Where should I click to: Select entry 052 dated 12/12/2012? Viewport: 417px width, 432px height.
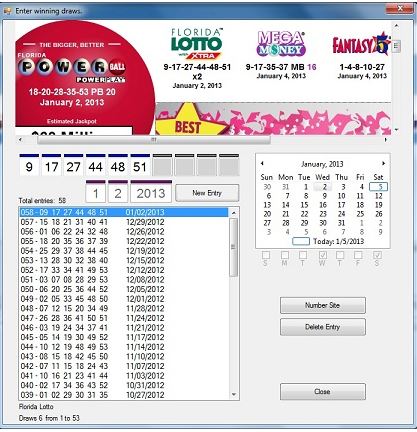point(124,270)
